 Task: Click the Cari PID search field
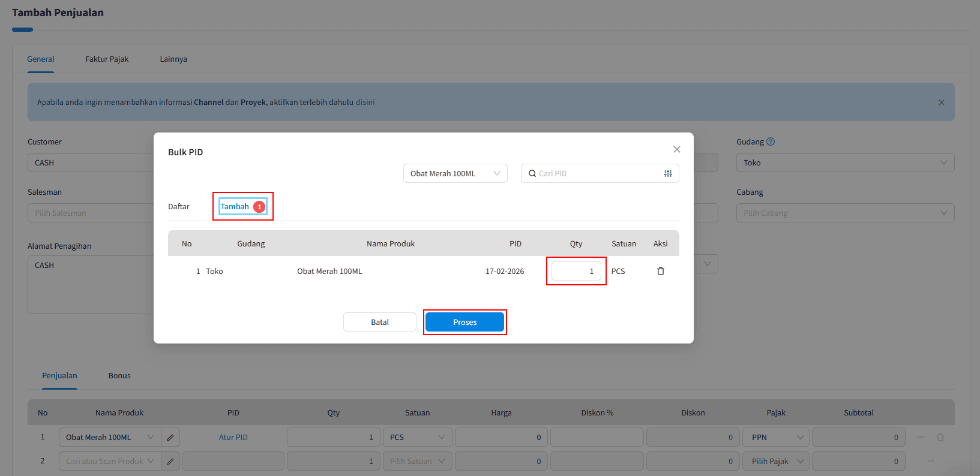[x=594, y=173]
